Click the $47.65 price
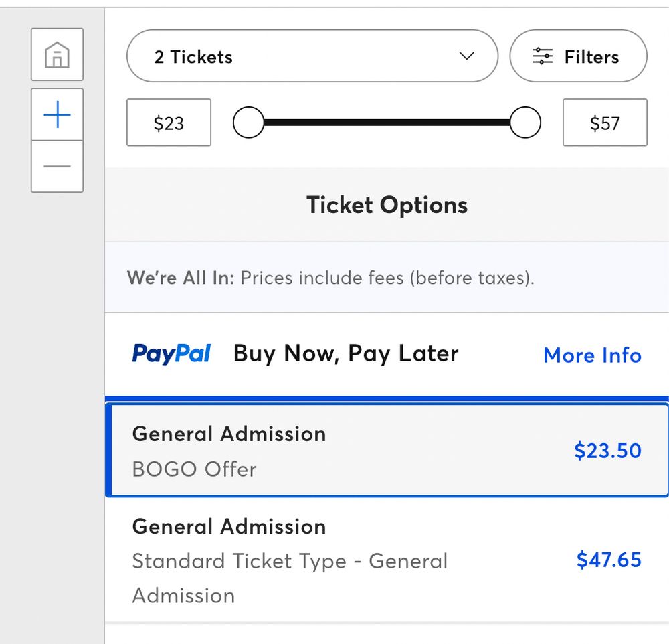 (609, 560)
